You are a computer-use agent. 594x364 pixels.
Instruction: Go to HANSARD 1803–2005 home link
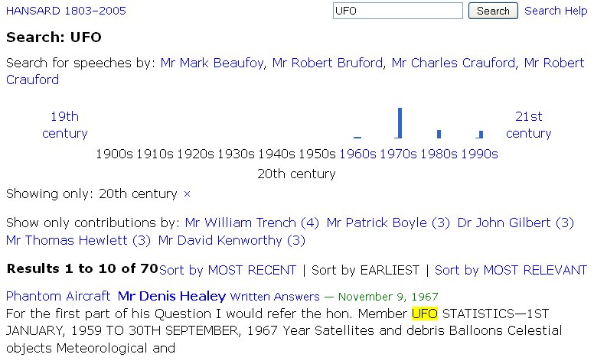pos(66,11)
